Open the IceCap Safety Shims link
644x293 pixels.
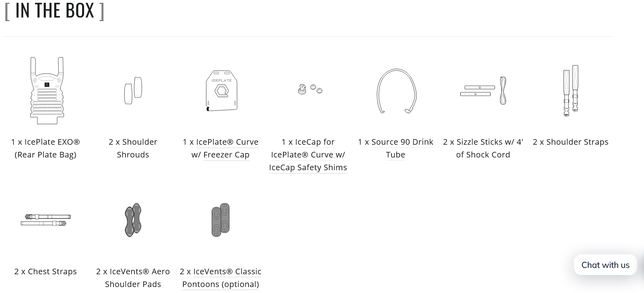click(x=308, y=167)
